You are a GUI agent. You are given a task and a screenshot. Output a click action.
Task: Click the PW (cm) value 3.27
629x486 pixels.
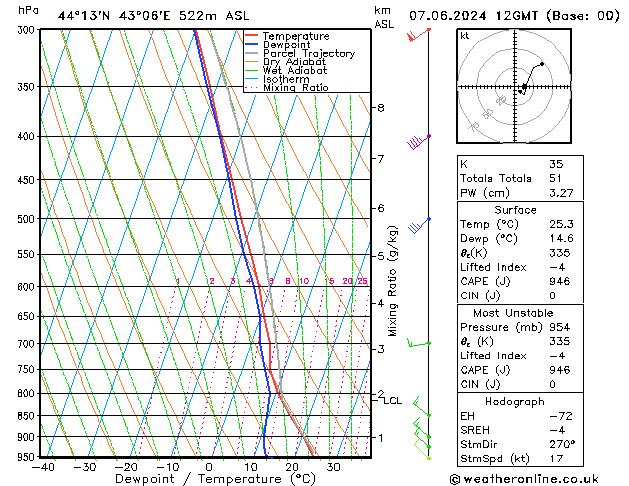[x=561, y=193]
